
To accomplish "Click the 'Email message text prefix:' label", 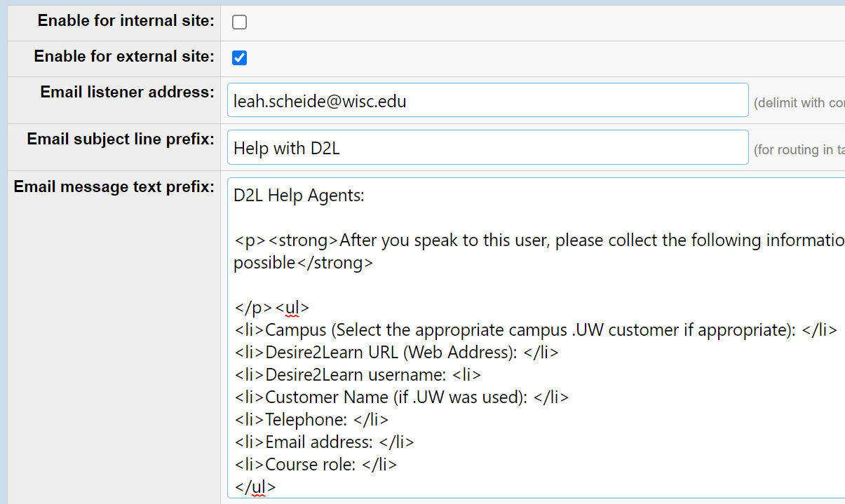I will click(114, 187).
